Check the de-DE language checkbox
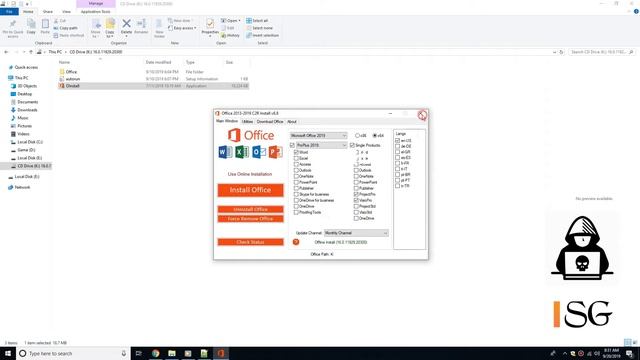 click(x=398, y=146)
